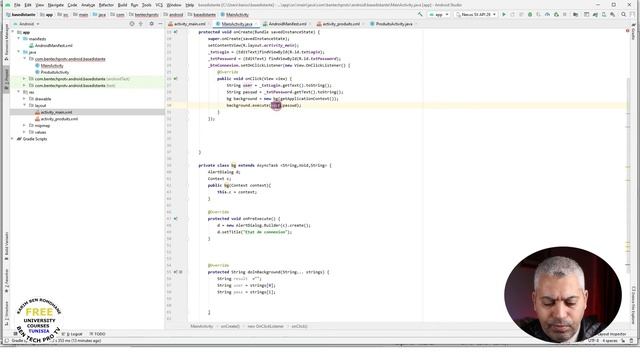Viewport: 640px width, 360px height.
Task: Open the Run menu
Action: pyautogui.click(x=134, y=5)
